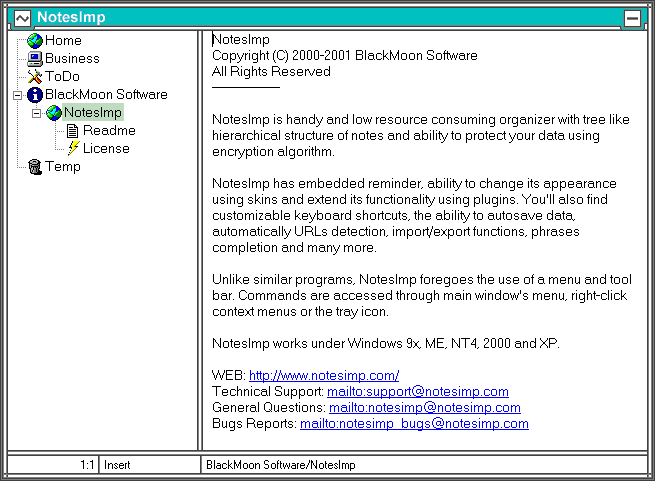Image resolution: width=655 pixels, height=481 pixels.
Task: Select the Temp note in tree
Action: 63,166
